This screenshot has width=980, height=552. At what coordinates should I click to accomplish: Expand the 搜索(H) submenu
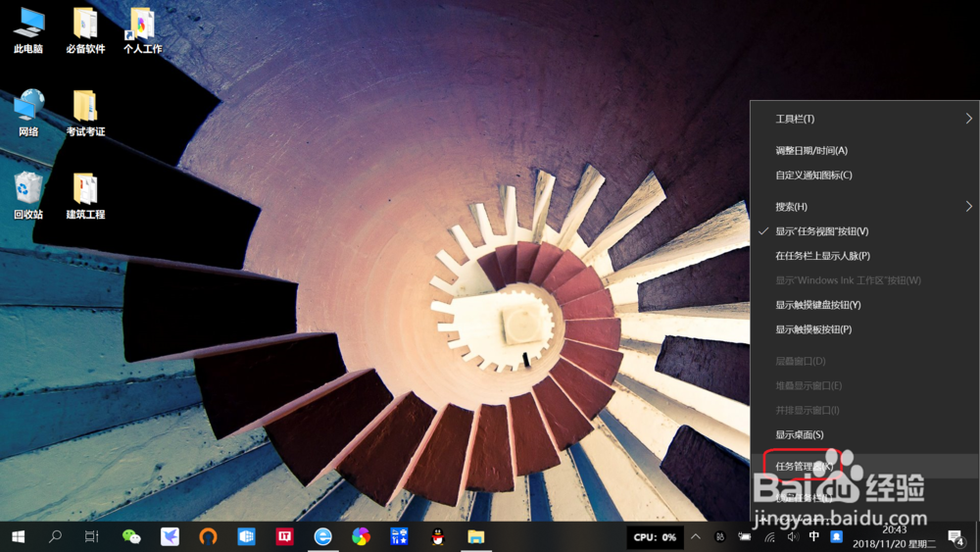[865, 206]
